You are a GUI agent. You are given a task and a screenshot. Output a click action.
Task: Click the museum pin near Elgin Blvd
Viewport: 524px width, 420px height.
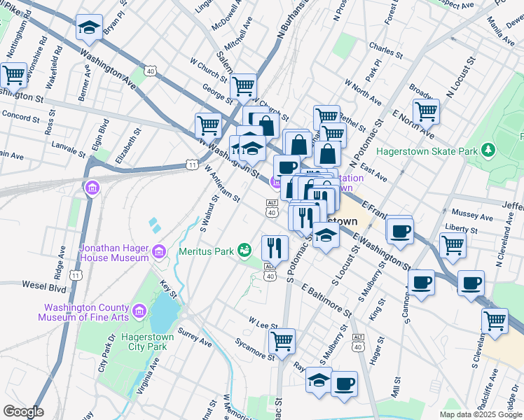92,189
